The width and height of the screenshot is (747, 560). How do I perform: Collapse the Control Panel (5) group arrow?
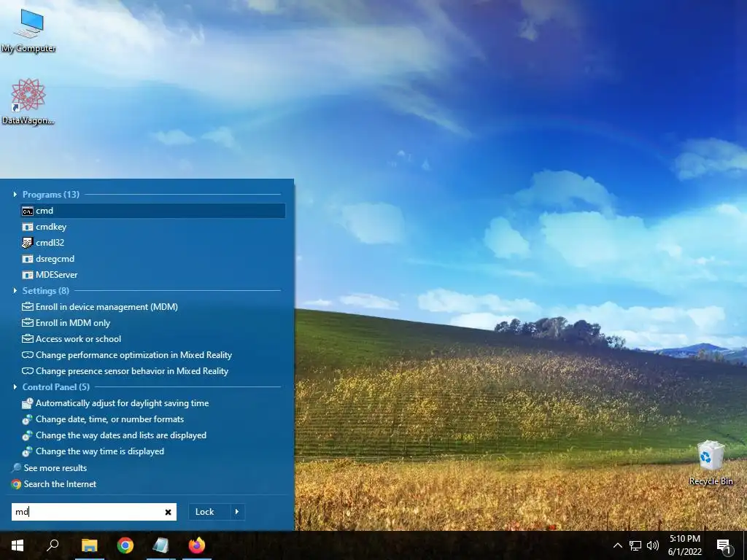[x=15, y=386]
